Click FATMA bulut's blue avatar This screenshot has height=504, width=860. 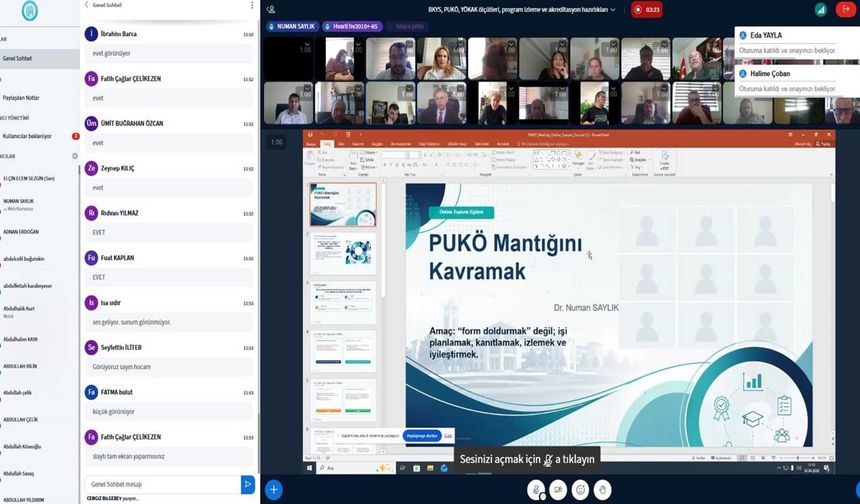[x=91, y=392]
